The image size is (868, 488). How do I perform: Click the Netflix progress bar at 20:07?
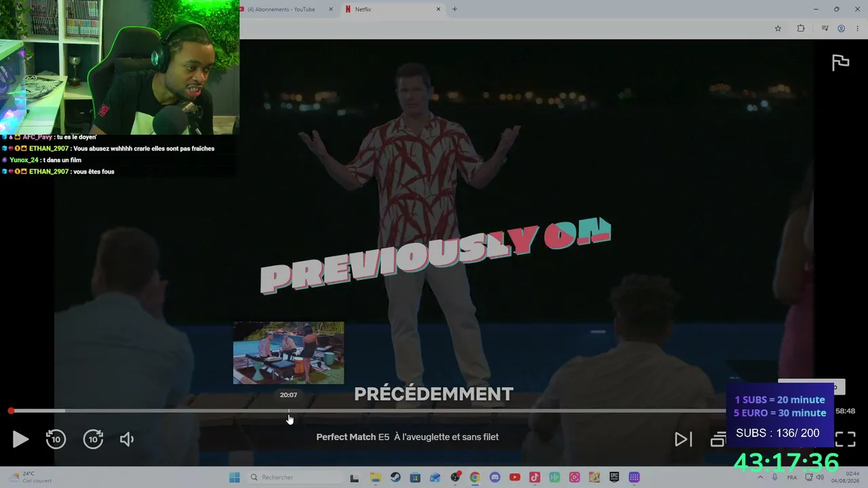[x=289, y=411]
